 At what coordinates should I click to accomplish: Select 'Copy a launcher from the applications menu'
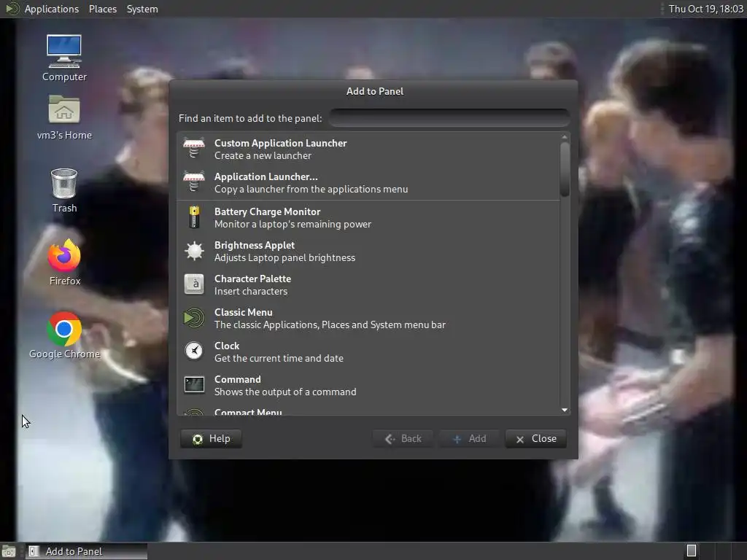coord(311,189)
